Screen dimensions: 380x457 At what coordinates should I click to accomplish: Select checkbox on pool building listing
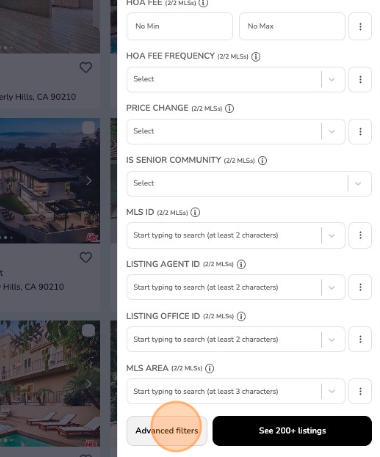(x=88, y=330)
